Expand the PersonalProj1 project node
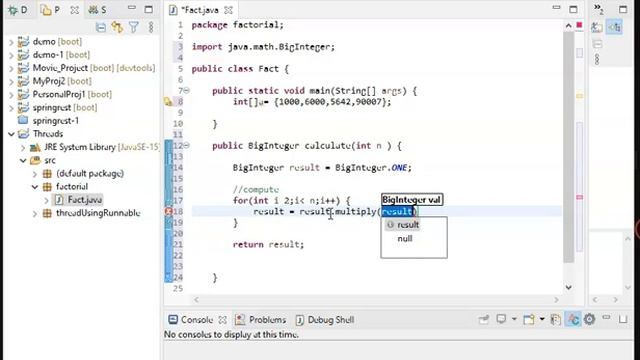The height and width of the screenshot is (360, 640). [11, 94]
